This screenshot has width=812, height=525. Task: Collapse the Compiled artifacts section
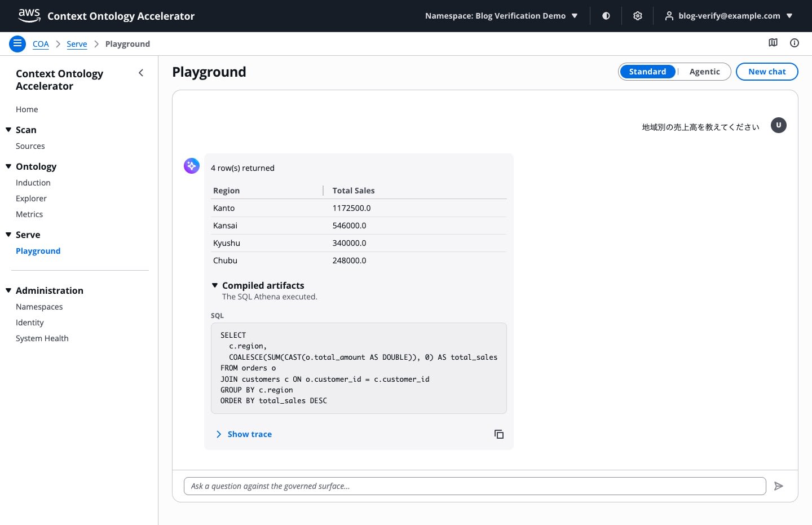pos(215,285)
